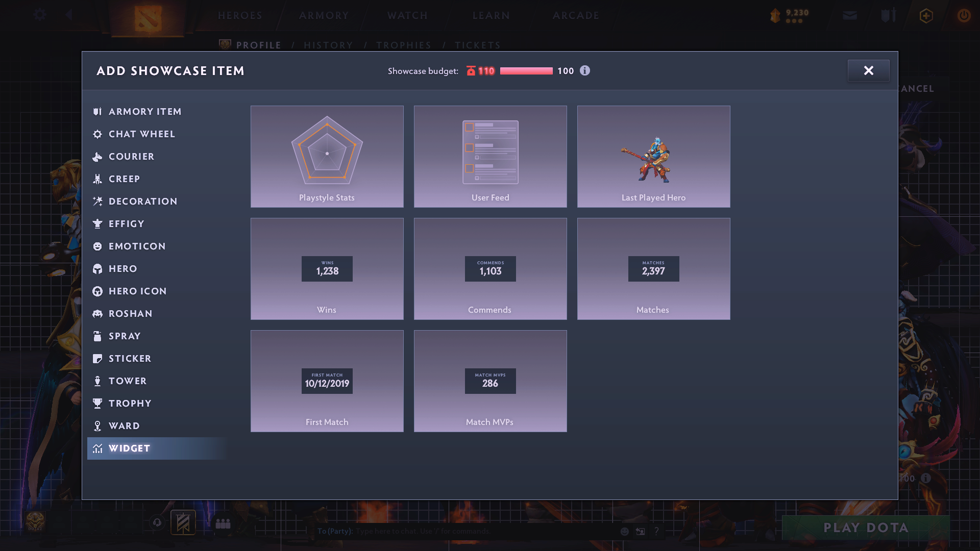Select the Effigy category icon
The image size is (980, 551).
(x=99, y=223)
